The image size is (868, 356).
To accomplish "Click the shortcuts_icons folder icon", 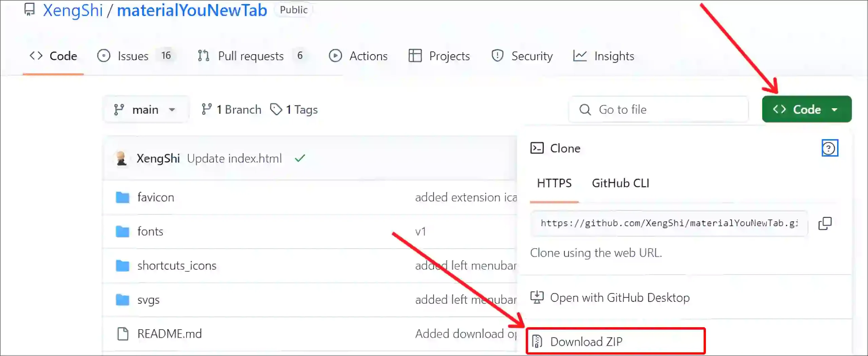I will pyautogui.click(x=122, y=266).
